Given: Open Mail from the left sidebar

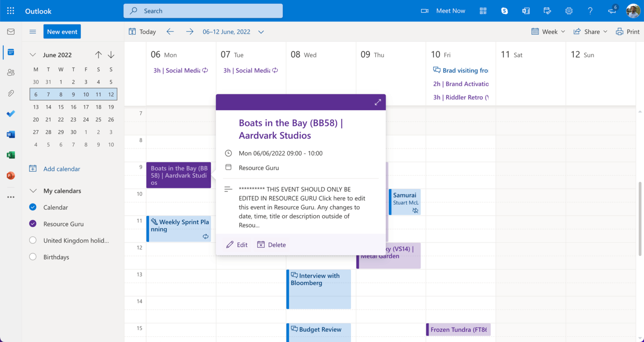Looking at the screenshot, I should point(11,32).
